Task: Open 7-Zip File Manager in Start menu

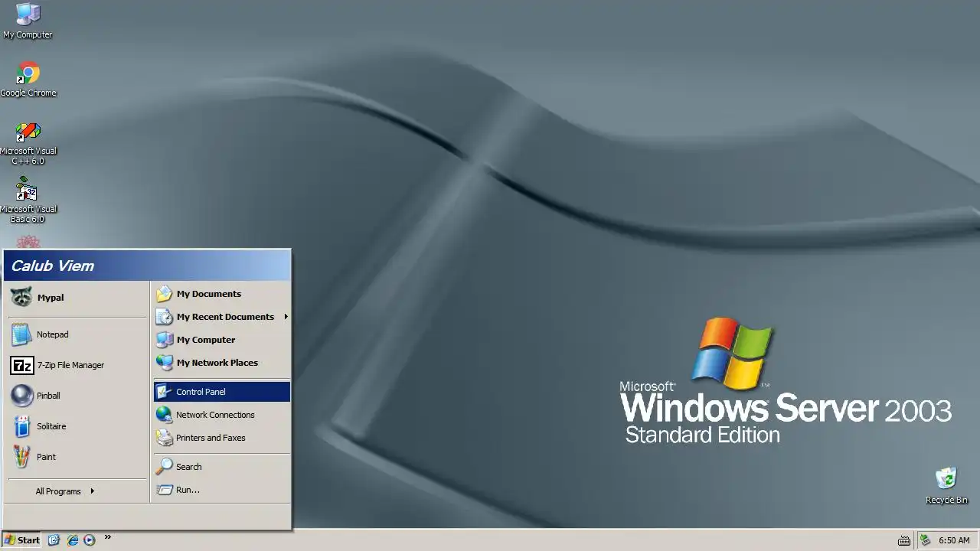Action: [77, 365]
